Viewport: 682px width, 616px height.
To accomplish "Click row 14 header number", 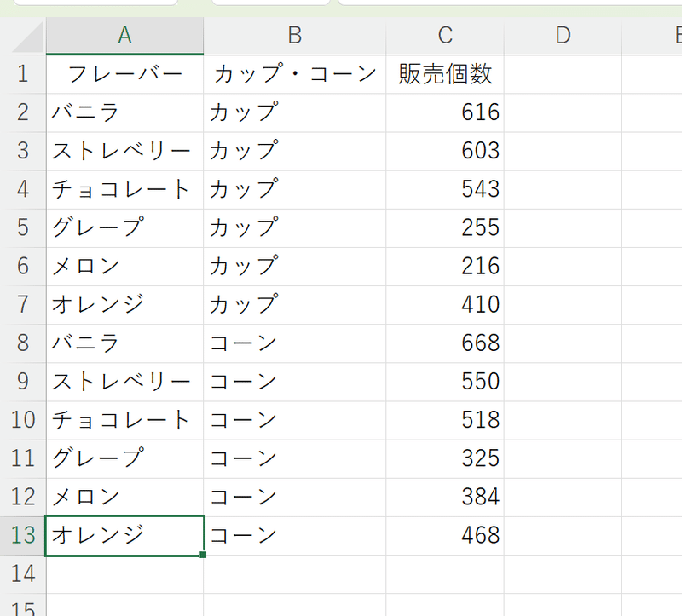I will 22,573.
